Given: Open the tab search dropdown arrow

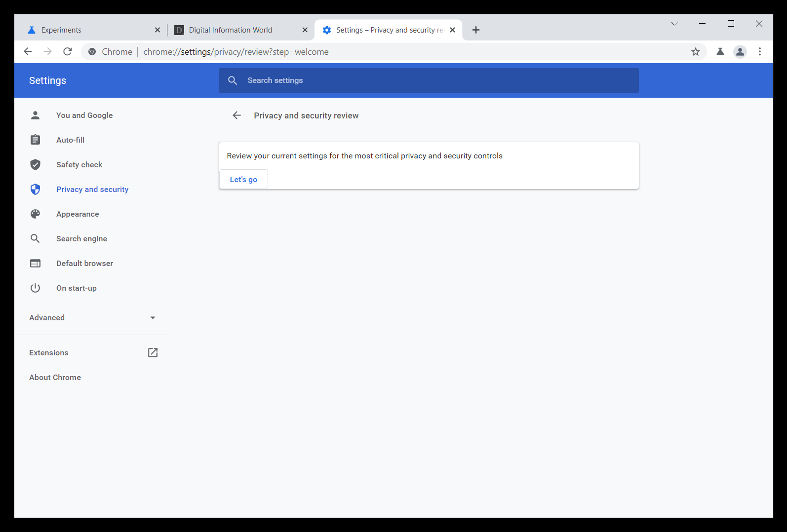Looking at the screenshot, I should click(x=674, y=23).
